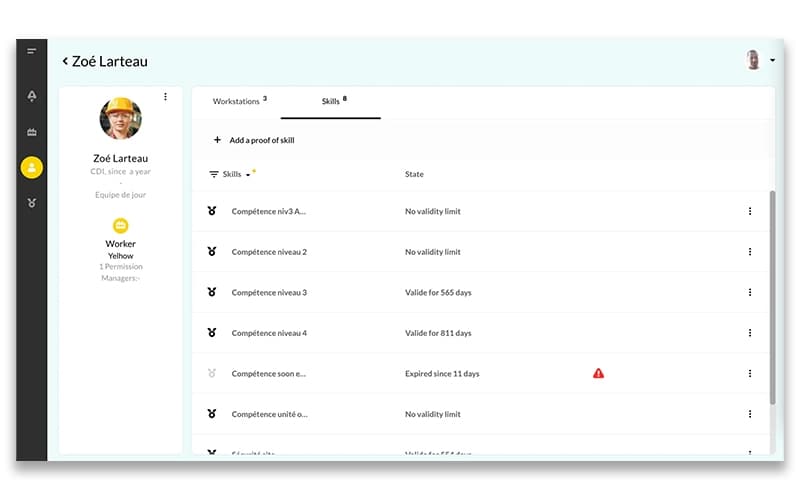The image size is (800, 500).
Task: Open options menu for Compétence niveau 2
Action: [750, 252]
